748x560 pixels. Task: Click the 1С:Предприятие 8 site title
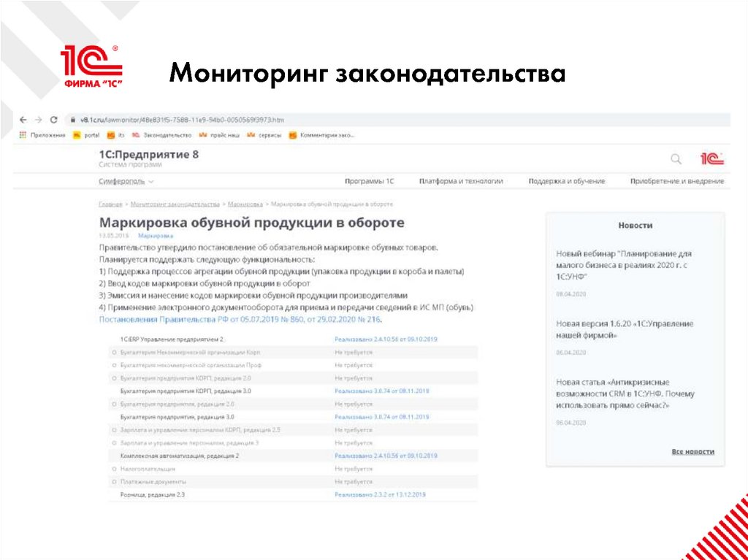point(149,155)
